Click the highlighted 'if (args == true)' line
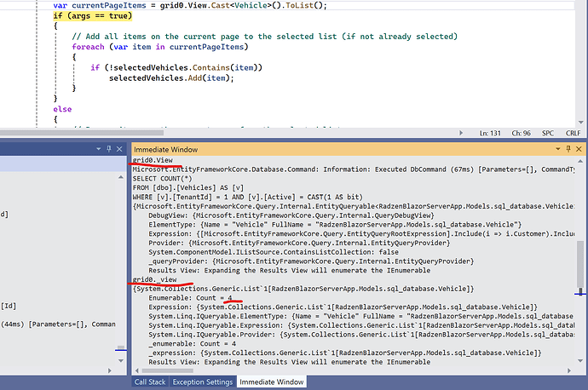This screenshot has height=390, width=588. (x=93, y=16)
